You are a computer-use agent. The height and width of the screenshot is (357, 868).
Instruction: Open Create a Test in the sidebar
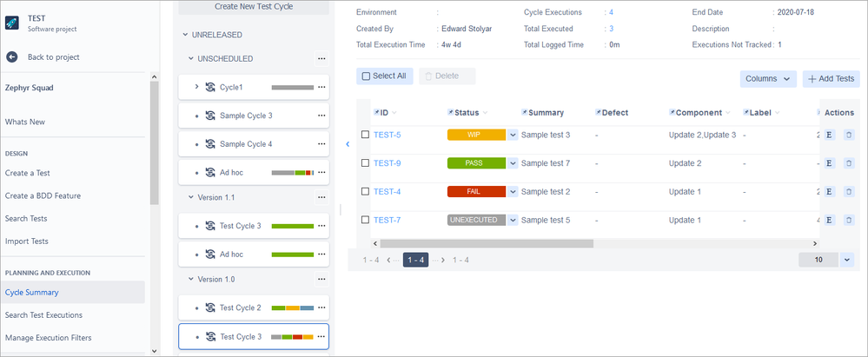pyautogui.click(x=28, y=173)
